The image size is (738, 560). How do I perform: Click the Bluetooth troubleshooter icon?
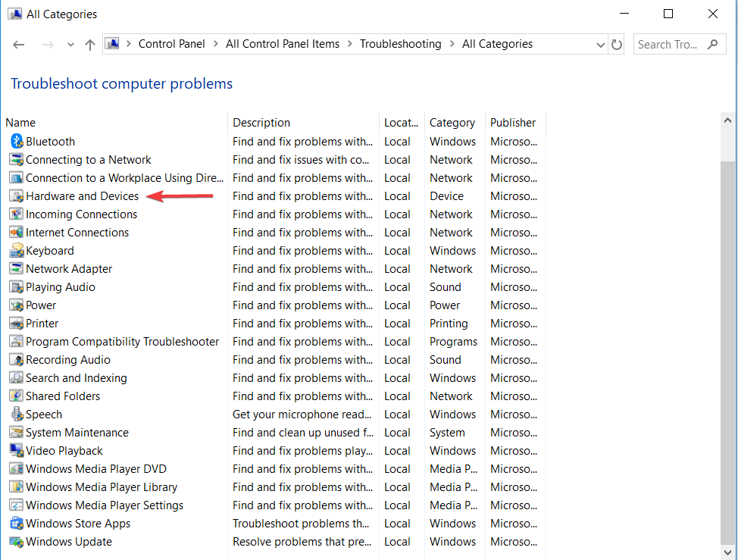[x=17, y=141]
